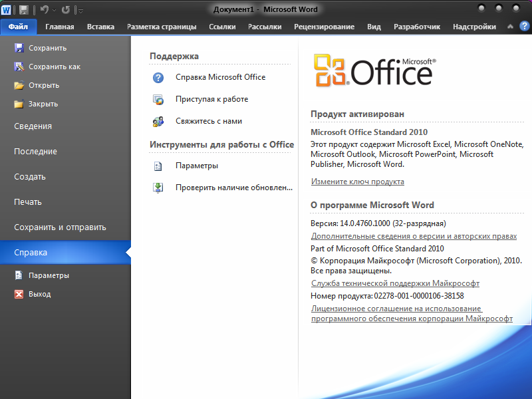Open Help with the blue question mark icon
The image size is (532, 399).
point(524,26)
